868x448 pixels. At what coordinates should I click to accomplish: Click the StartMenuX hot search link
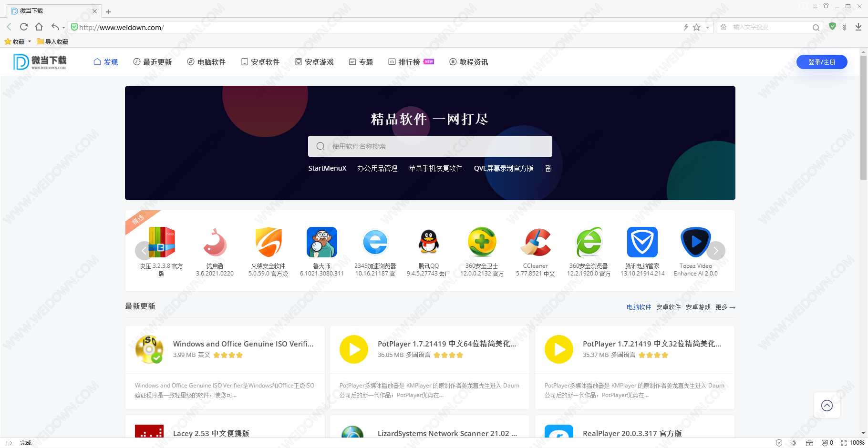327,168
